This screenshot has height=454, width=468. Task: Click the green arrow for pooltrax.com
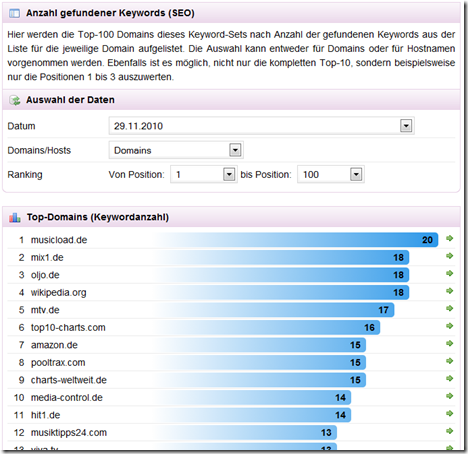coord(450,361)
